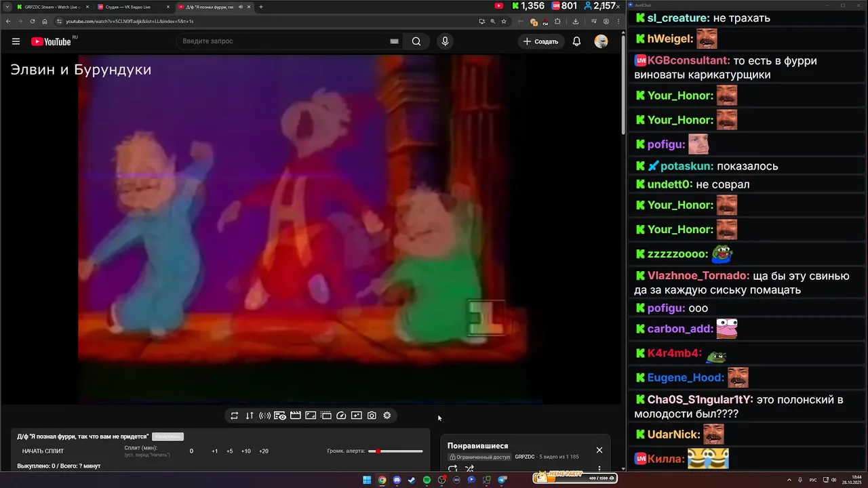
Task: Shuffle the Понравившиеся playlist
Action: (x=469, y=468)
